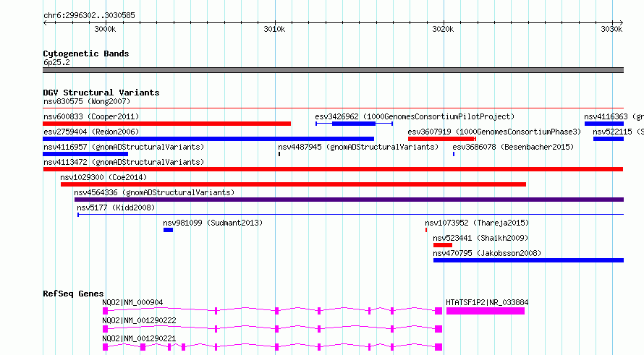644x355 pixels.
Task: Open esv3686078 (Besenbacher2015) variant
Action: pos(513,147)
